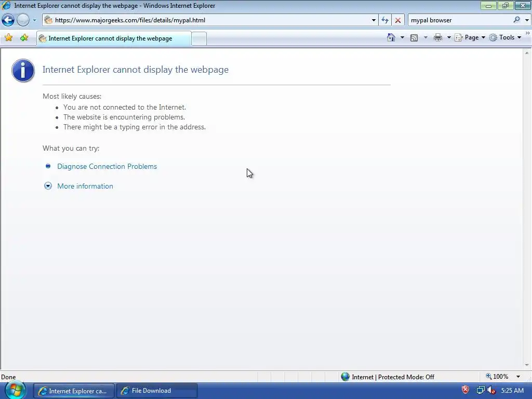This screenshot has width=532, height=399.
Task: Click 'The website is encountering problems.' text
Action: (x=124, y=117)
